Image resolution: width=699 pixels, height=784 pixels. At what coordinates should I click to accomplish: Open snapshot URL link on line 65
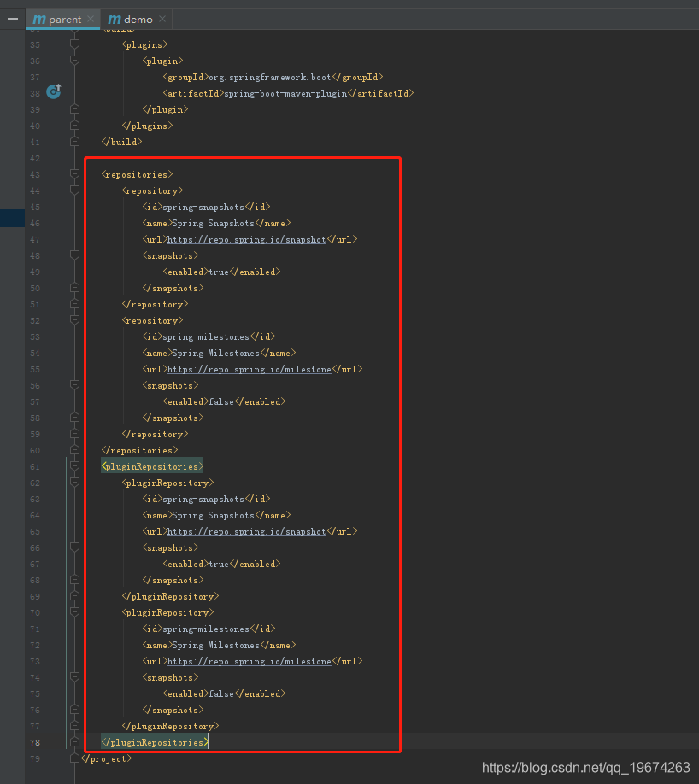[246, 531]
